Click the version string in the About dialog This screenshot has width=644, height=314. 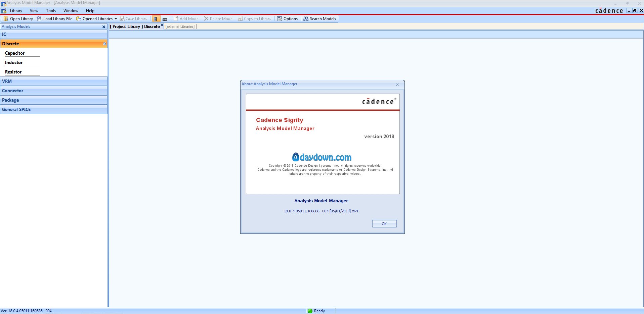point(321,211)
